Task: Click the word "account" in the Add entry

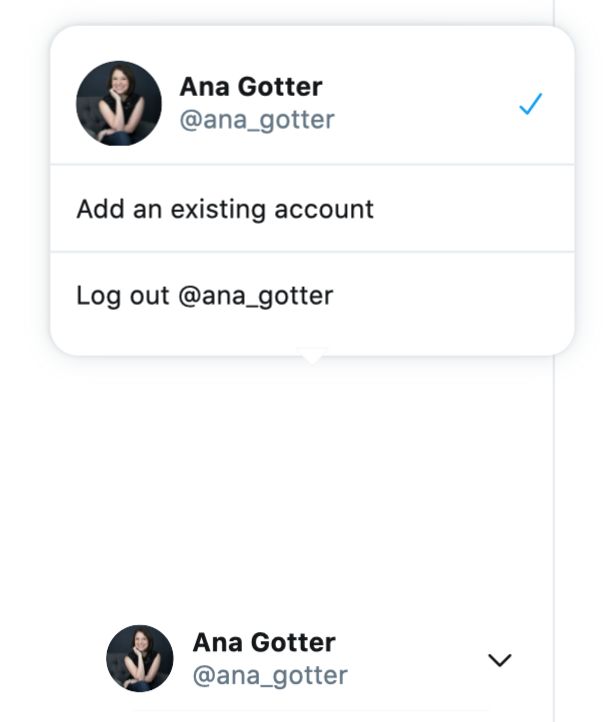Action: 324,209
